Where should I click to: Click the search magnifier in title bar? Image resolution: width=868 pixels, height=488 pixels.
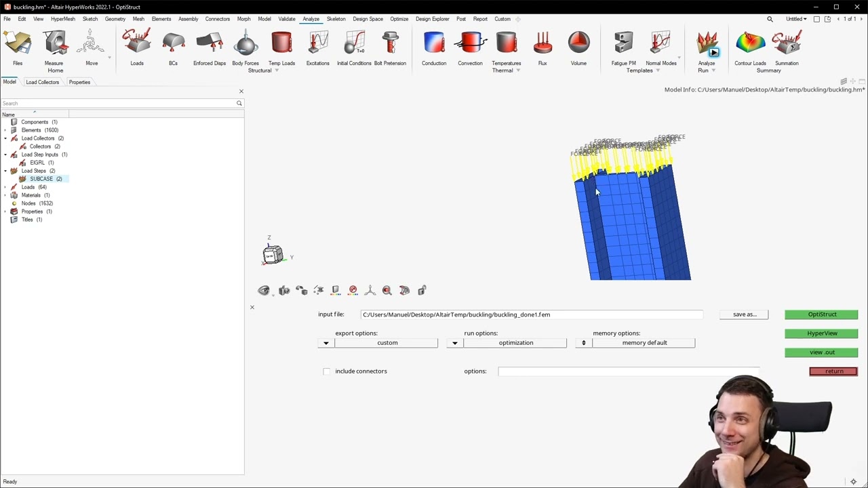(x=770, y=19)
